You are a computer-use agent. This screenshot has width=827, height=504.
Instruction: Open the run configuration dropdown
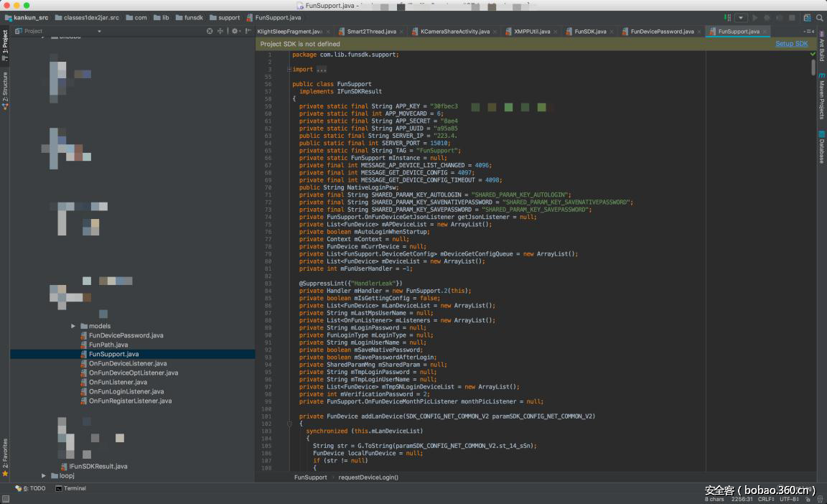click(x=741, y=17)
